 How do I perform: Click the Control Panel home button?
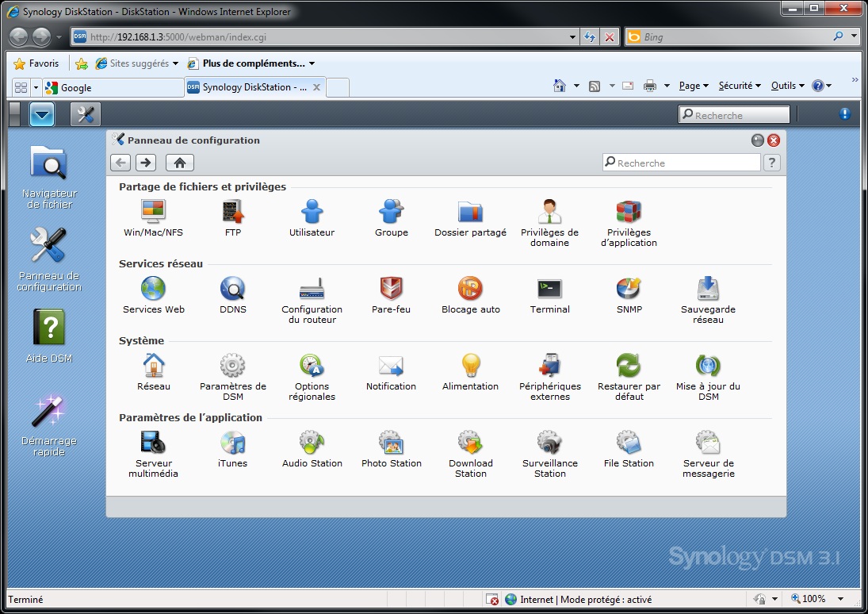[x=180, y=163]
